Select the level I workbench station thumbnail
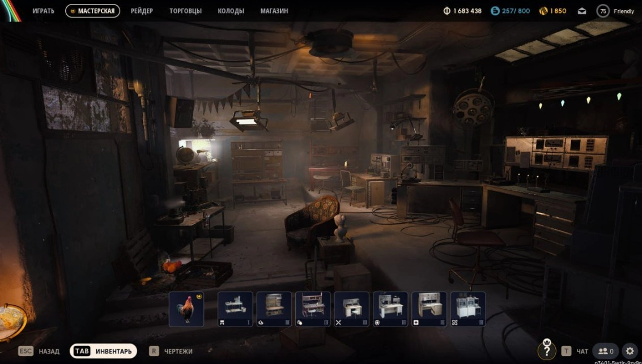Viewport: 642px width, 364px height. (x=235, y=309)
